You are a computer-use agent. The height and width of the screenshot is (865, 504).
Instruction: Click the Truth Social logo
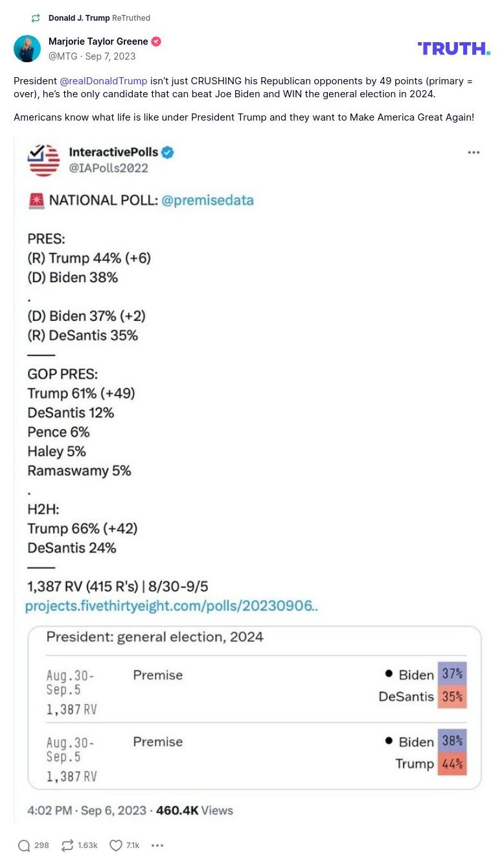(x=453, y=49)
